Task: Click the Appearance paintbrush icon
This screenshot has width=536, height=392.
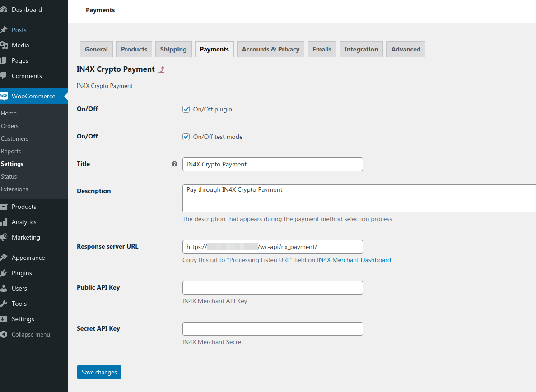Action: [x=4, y=258]
